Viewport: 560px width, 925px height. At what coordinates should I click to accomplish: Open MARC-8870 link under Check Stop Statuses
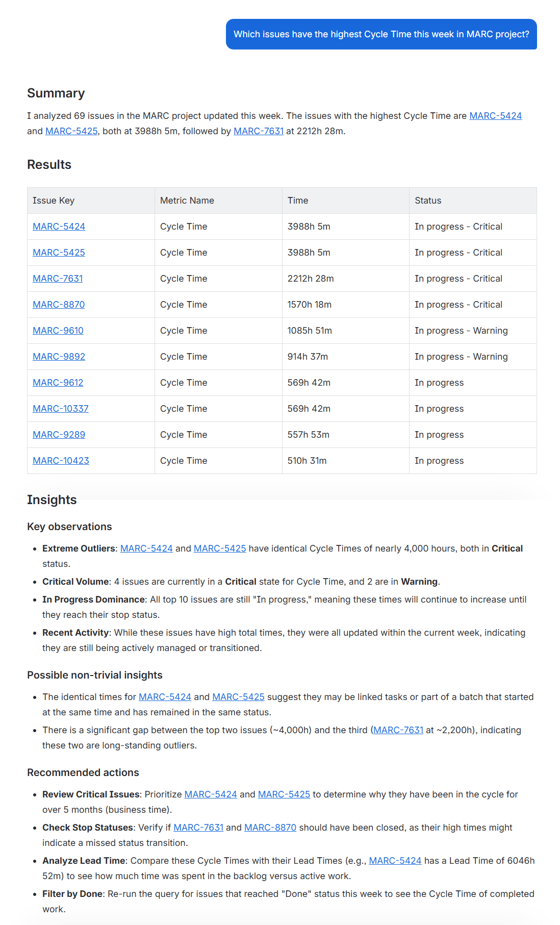[x=270, y=828]
